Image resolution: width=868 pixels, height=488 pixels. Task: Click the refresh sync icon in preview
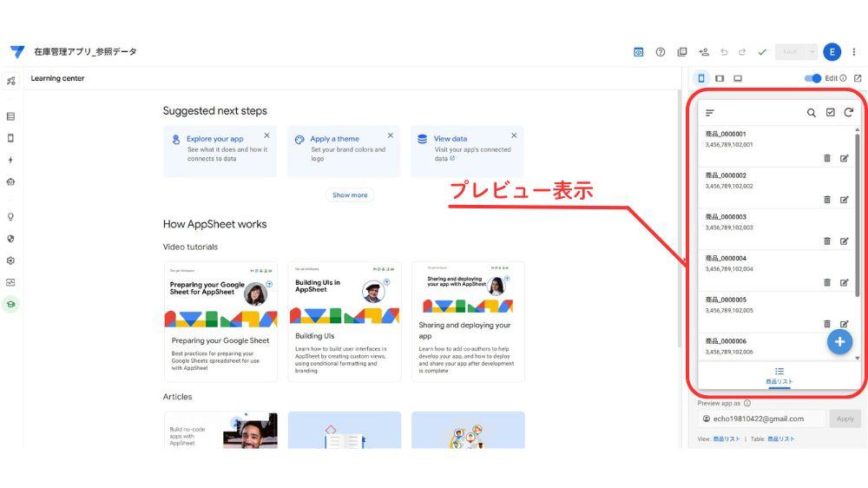click(x=849, y=112)
